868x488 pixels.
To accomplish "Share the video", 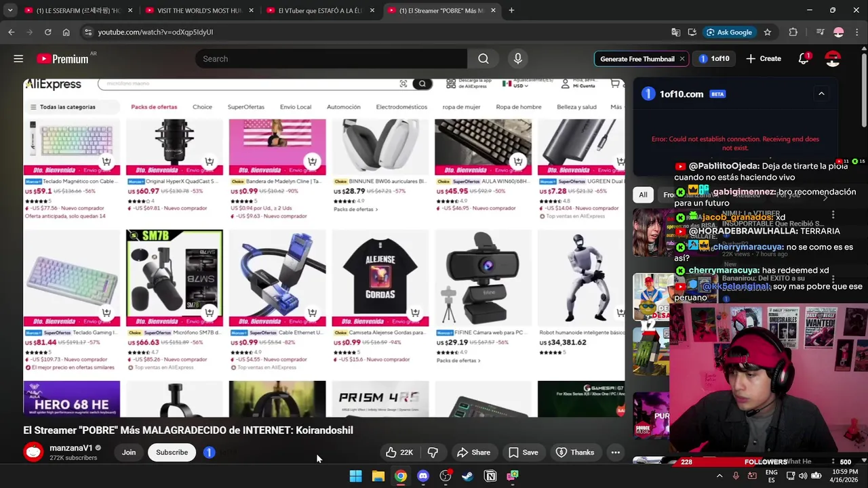I will [x=473, y=452].
